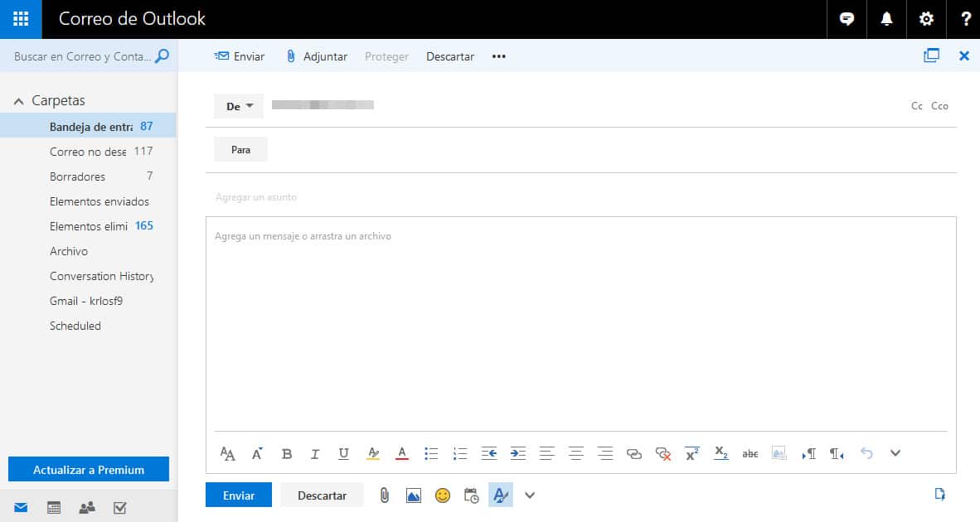This screenshot has height=522, width=980.
Task: Increase the indent
Action: point(518,454)
